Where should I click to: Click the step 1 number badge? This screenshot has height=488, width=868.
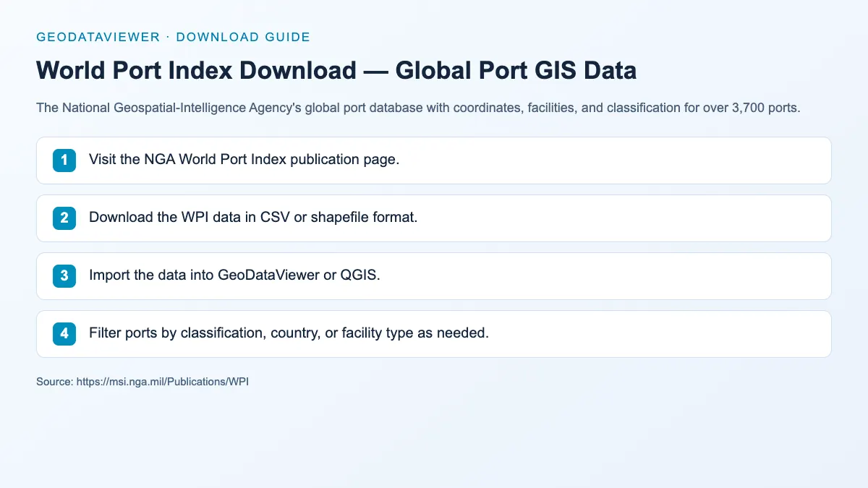[x=64, y=160]
